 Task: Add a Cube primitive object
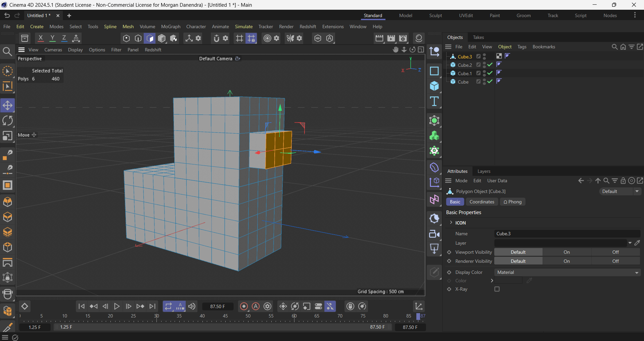[434, 86]
